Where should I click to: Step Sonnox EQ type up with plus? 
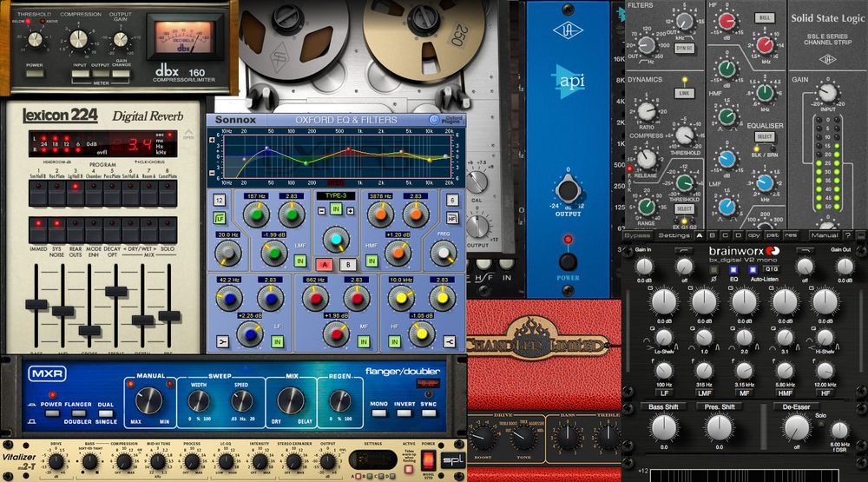(350, 211)
